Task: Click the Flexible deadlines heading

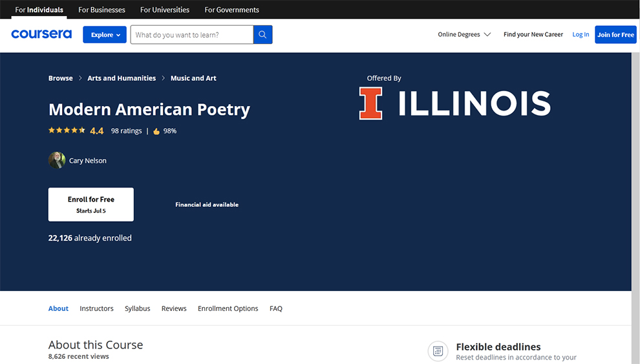Action: point(498,347)
